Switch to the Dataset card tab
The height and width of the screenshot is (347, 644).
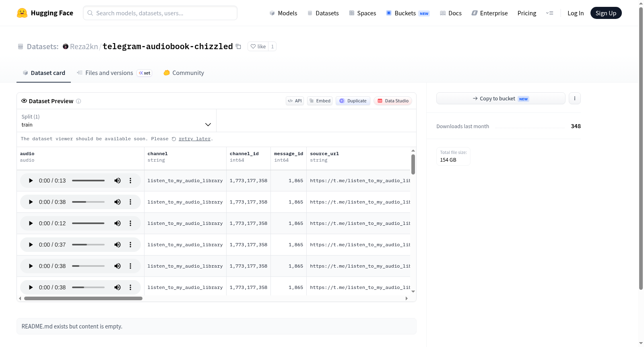[x=44, y=73]
